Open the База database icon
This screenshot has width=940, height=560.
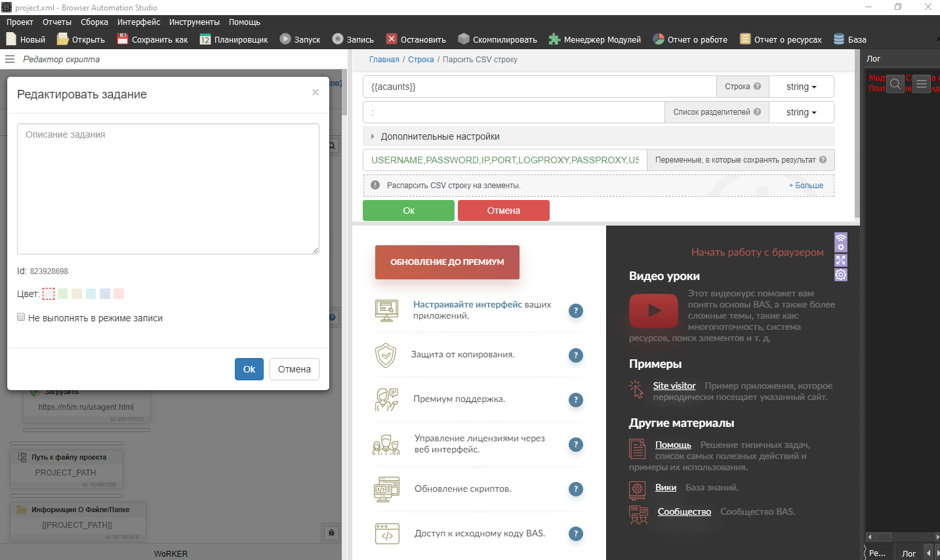pos(839,39)
